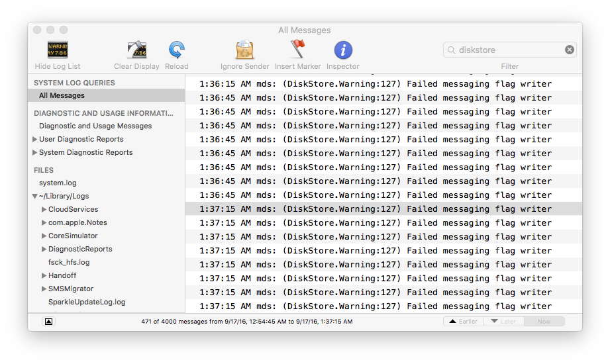This screenshot has height=364, width=610.
Task: Jump to Now in log
Action: click(544, 322)
